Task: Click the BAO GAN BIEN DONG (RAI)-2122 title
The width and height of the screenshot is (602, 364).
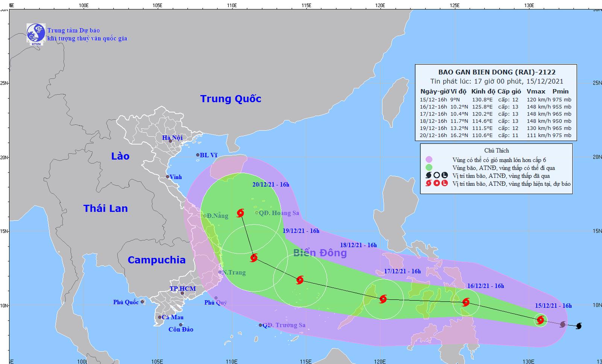Action: click(497, 72)
